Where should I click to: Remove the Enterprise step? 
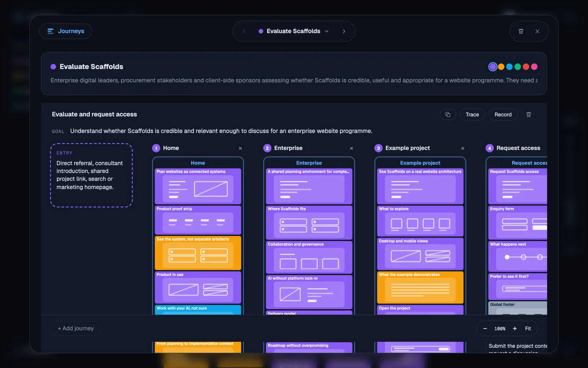point(351,148)
